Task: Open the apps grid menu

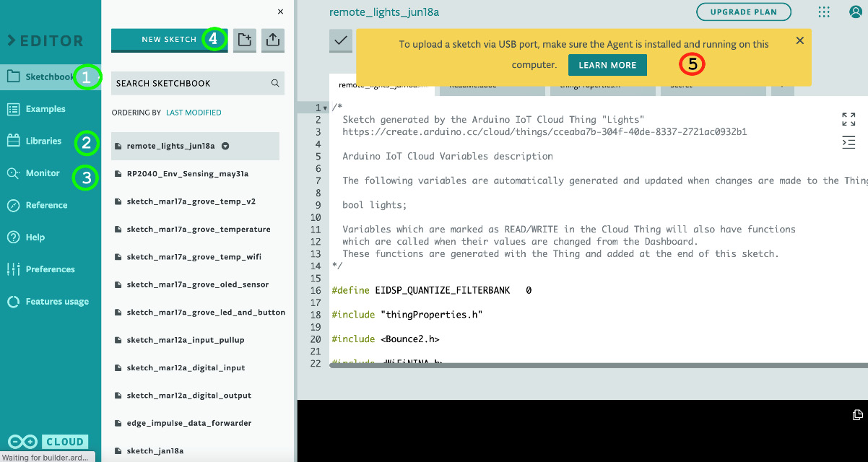Action: [824, 12]
